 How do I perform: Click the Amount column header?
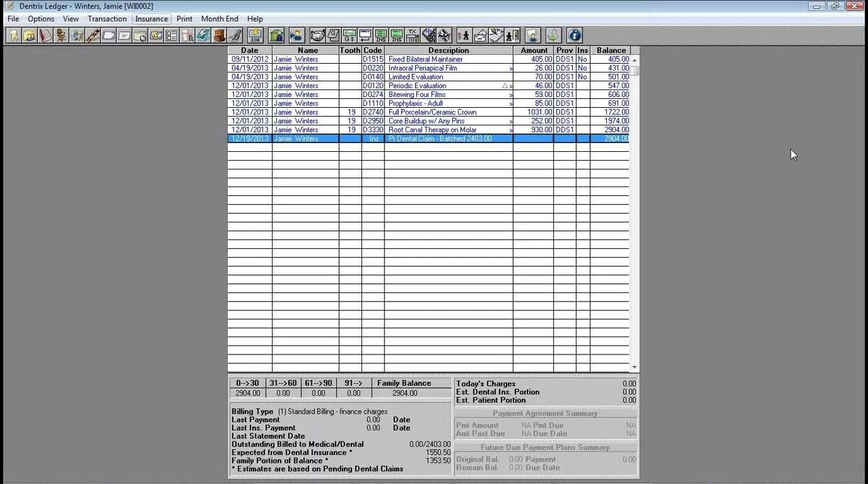coord(534,50)
